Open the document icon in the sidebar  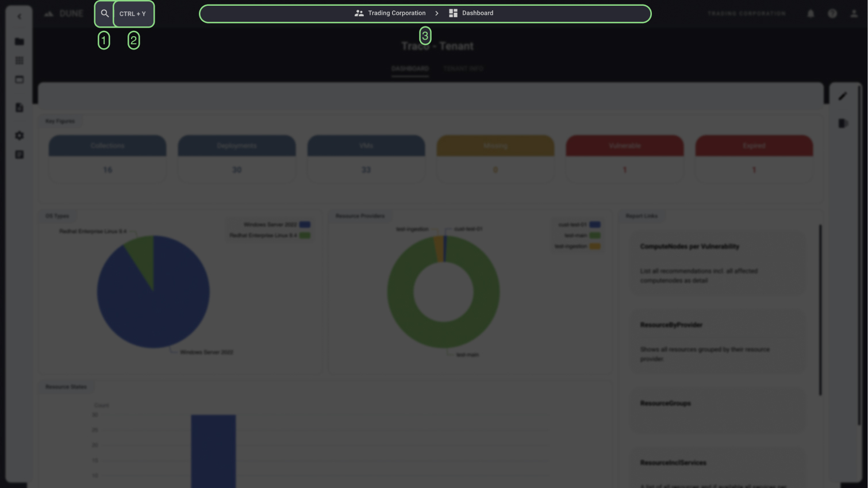coord(19,107)
